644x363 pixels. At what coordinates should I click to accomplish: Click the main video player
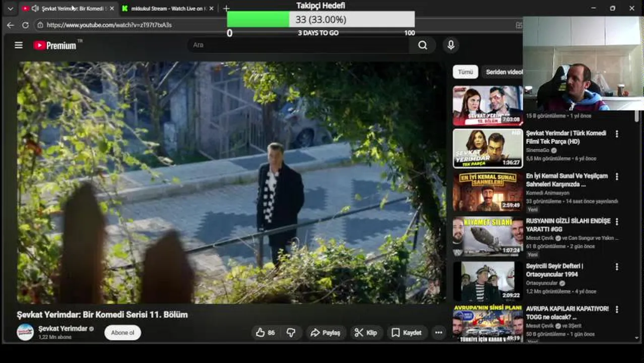coord(231,183)
